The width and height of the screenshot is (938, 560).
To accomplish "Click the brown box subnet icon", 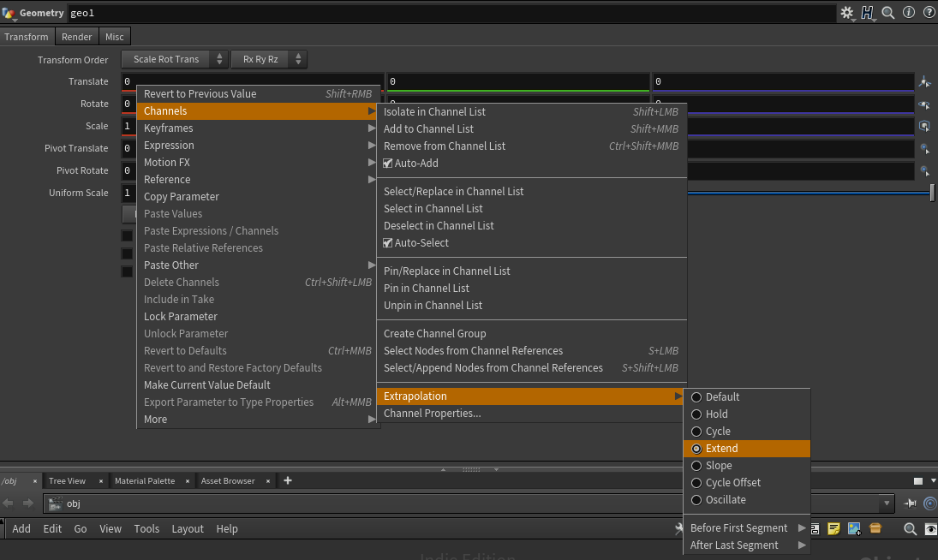I will [875, 528].
